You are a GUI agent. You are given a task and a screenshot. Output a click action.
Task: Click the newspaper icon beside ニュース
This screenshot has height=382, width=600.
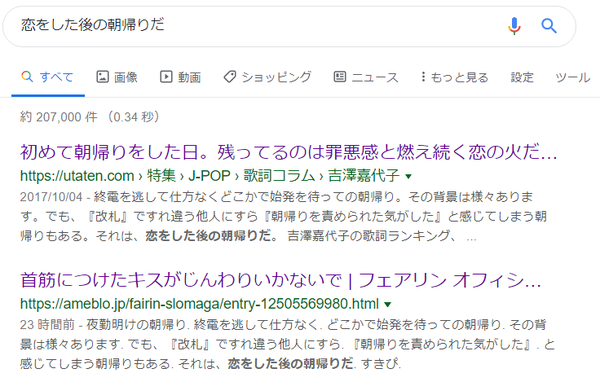(340, 77)
